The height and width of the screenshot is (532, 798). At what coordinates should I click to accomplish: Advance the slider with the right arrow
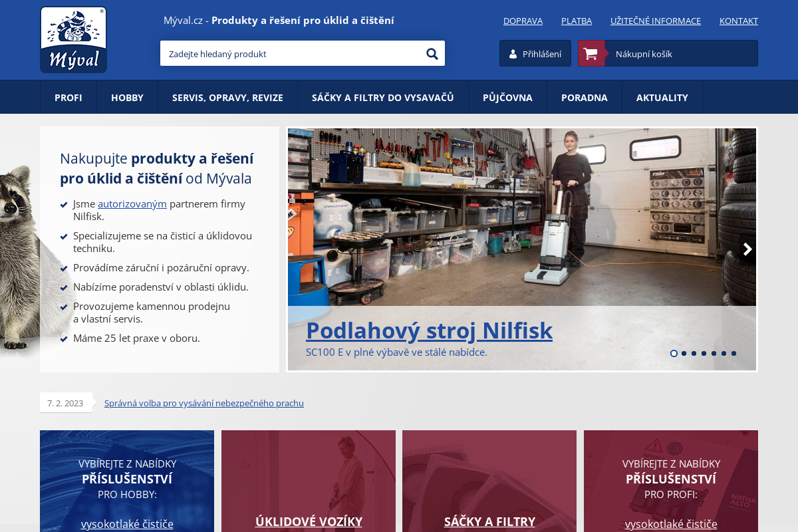point(747,249)
